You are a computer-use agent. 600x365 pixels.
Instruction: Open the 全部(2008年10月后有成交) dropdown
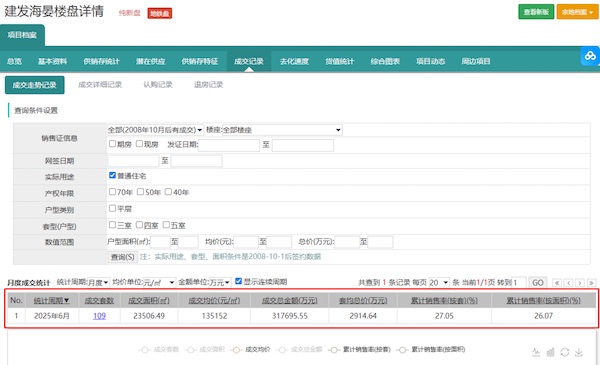tap(155, 130)
